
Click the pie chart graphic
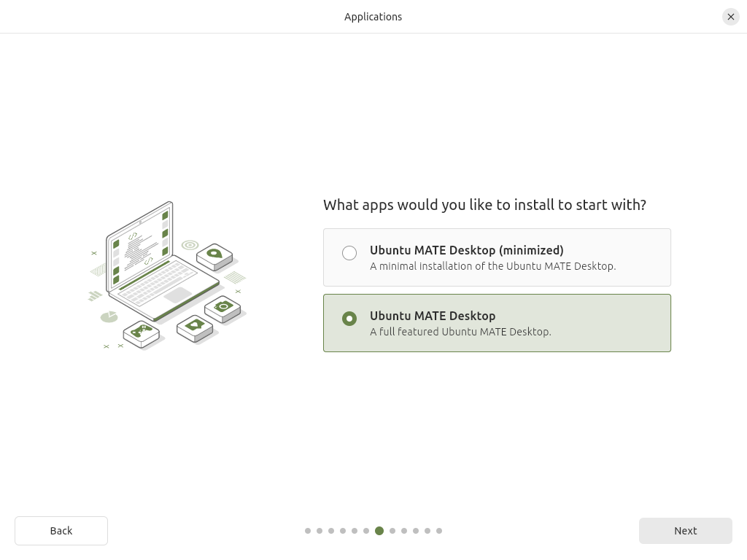click(109, 316)
